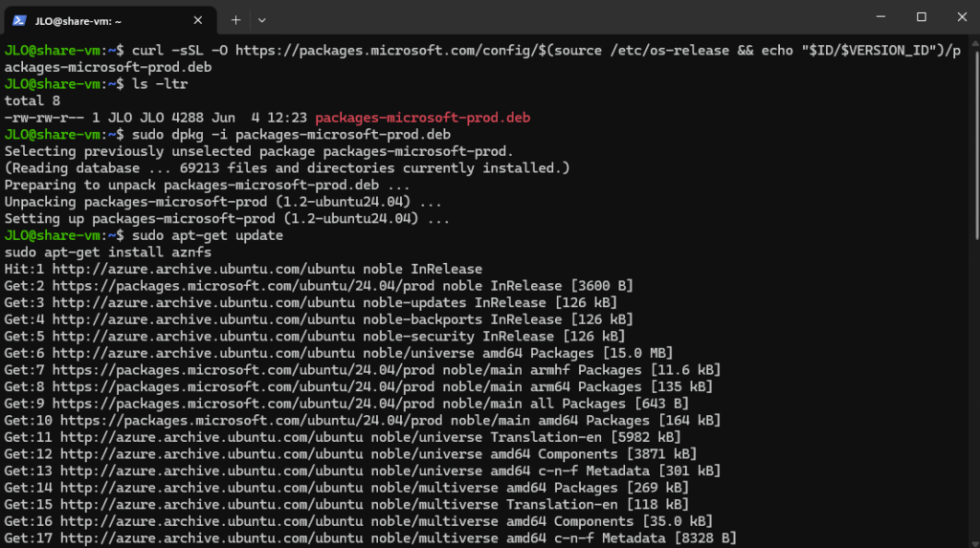Close the terminal window
Image resolution: width=980 pixels, height=548 pixels.
point(962,17)
